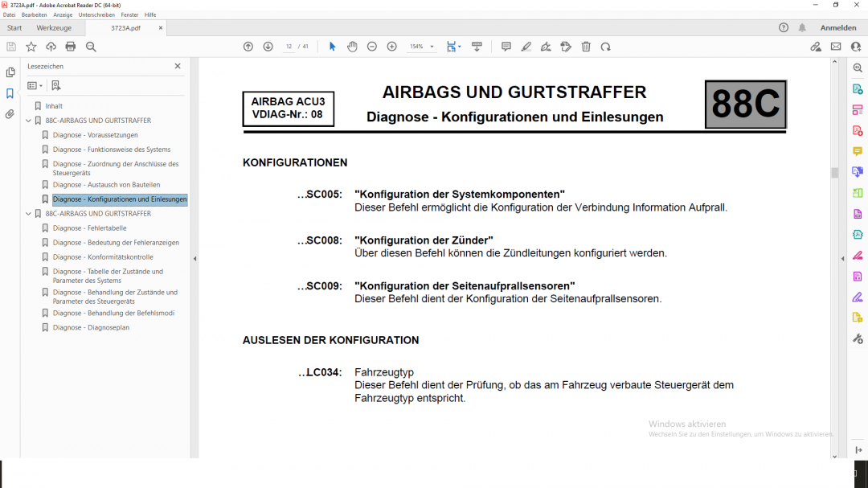The width and height of the screenshot is (868, 488).
Task: Select the Hand pan tool
Action: pyautogui.click(x=352, y=47)
